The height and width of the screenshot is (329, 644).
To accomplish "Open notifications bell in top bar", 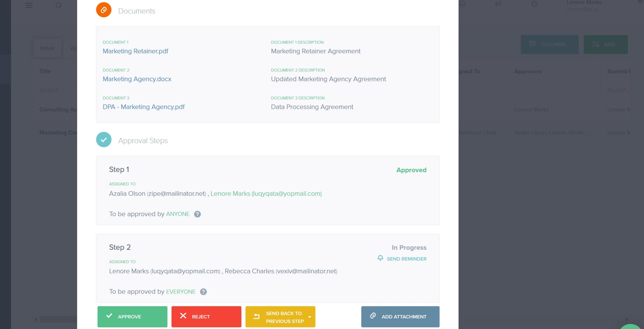I will (x=463, y=4).
